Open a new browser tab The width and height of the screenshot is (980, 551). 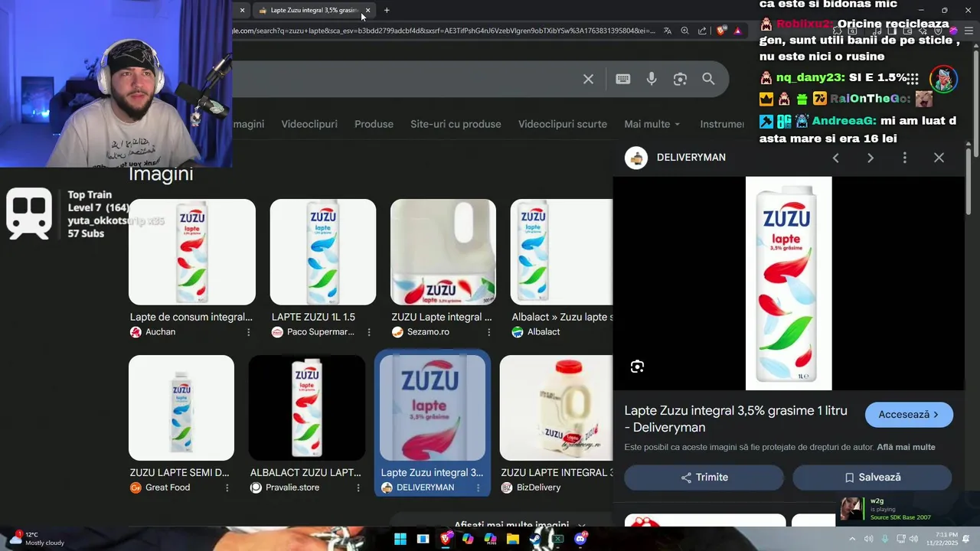(x=387, y=10)
